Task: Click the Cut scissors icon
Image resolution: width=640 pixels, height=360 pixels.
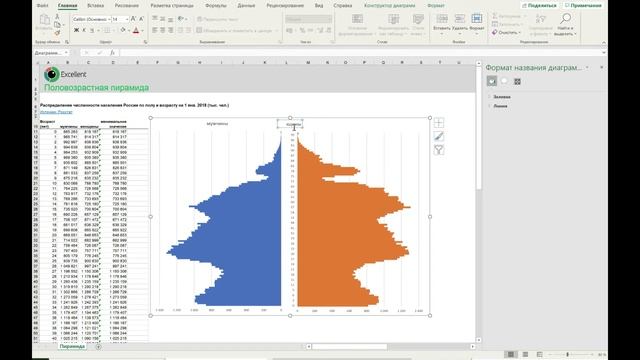Action: [57, 17]
